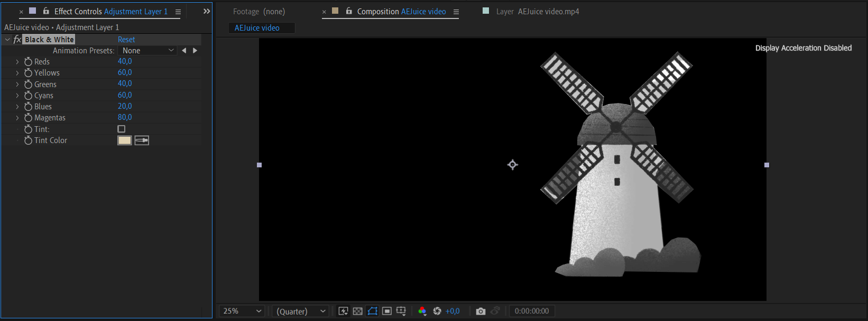Toggle the Effect Controls panel lock

point(46,11)
